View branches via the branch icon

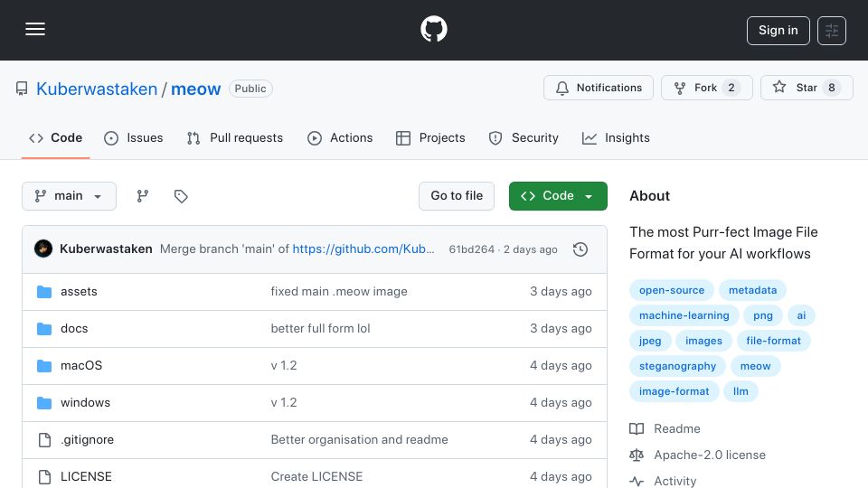(x=143, y=196)
